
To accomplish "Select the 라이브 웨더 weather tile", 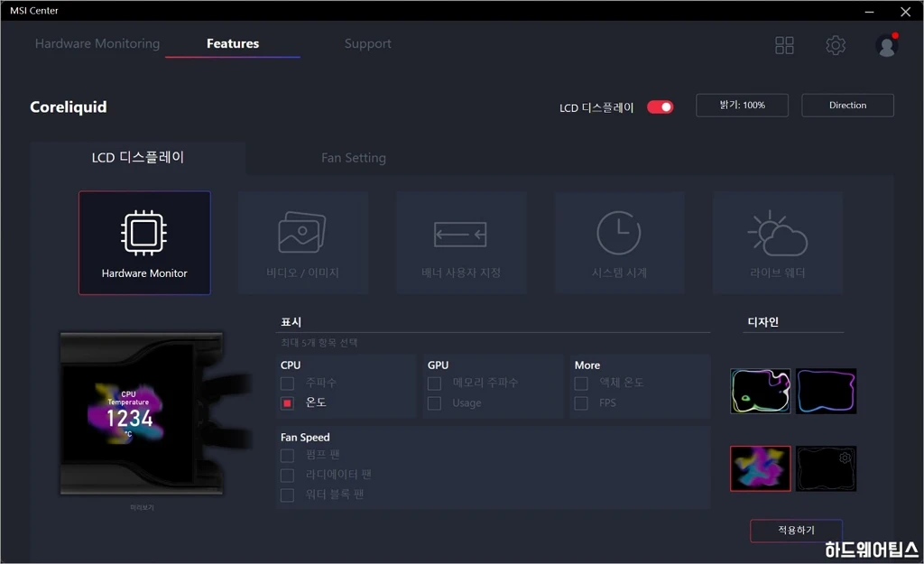I will point(777,243).
